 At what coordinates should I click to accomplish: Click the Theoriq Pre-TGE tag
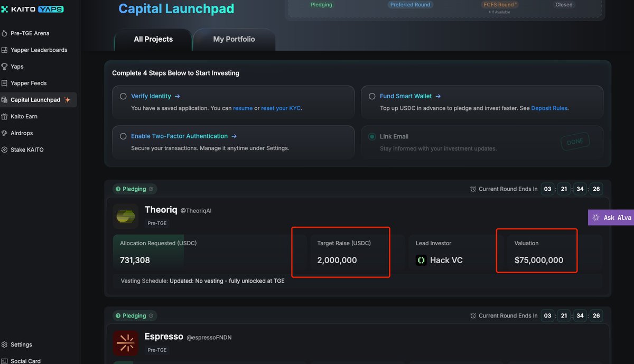[x=157, y=223]
